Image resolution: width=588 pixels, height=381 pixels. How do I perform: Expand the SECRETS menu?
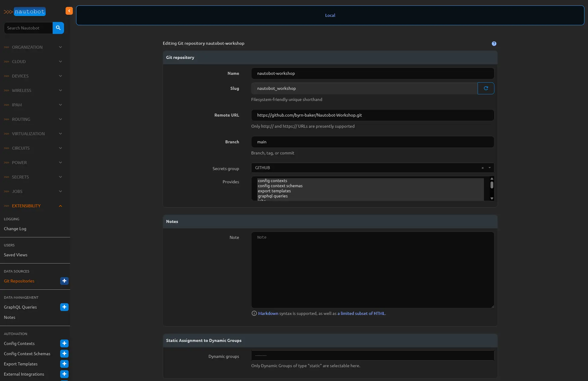click(33, 177)
